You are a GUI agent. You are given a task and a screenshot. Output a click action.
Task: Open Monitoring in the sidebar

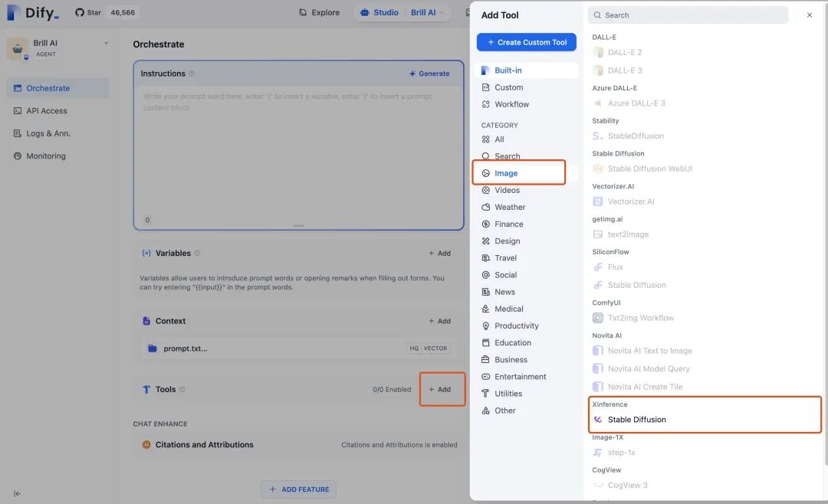[58, 156]
